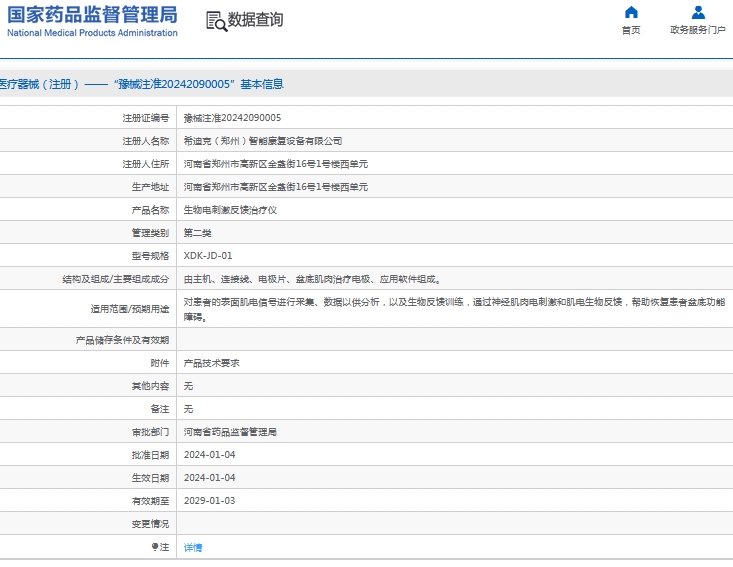Click the 有效期至 row label
Screen dimensions: 733x567
[151, 501]
